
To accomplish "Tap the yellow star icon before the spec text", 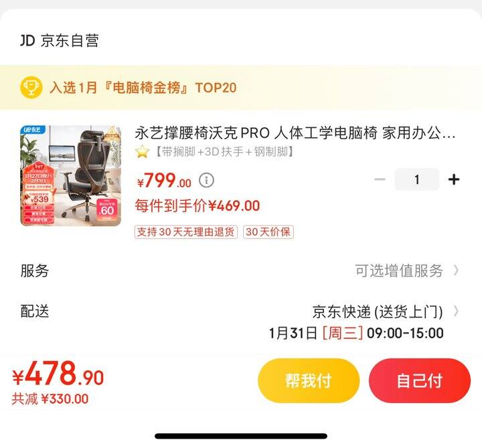I will pos(143,151).
